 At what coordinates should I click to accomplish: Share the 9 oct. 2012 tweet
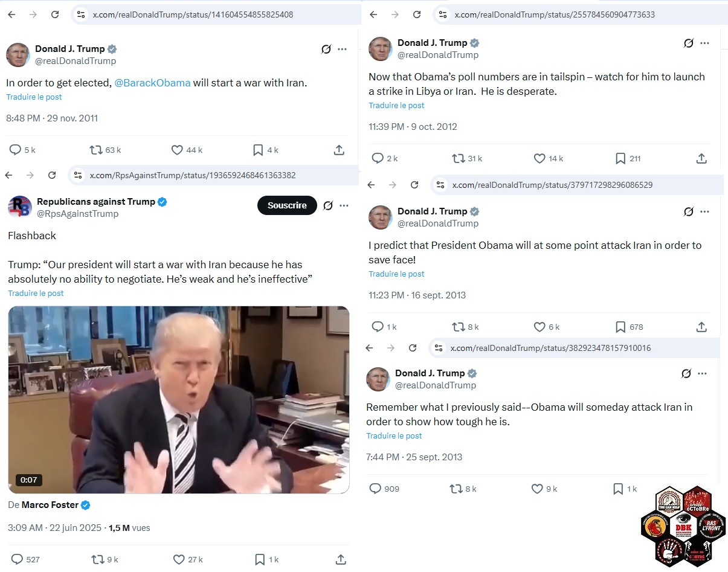(701, 158)
